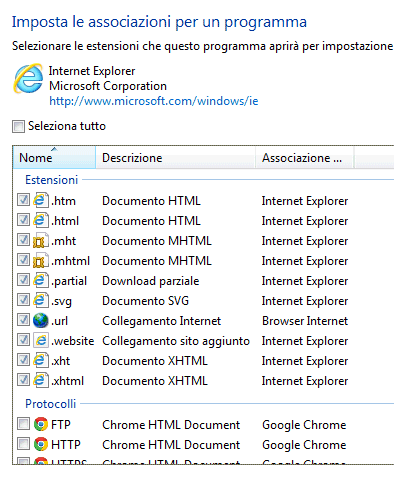Click the .xht file type icon
Screen dimensions: 394x480
[x=41, y=360]
